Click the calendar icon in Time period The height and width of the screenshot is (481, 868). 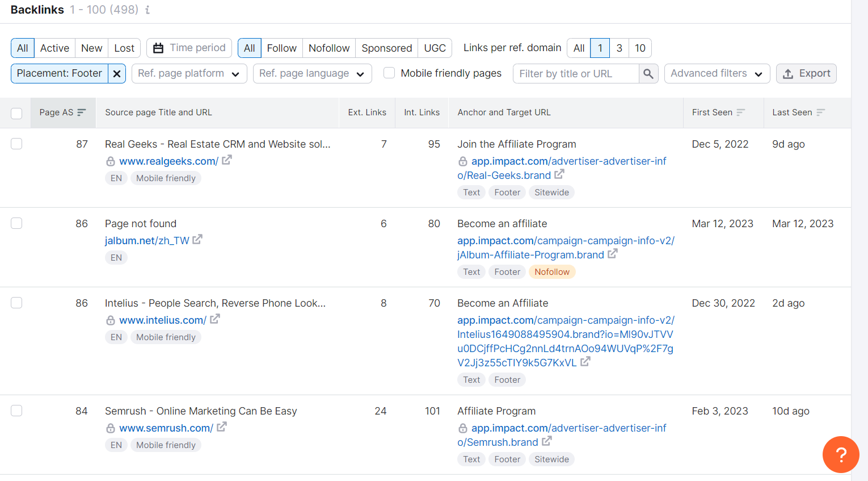(158, 48)
